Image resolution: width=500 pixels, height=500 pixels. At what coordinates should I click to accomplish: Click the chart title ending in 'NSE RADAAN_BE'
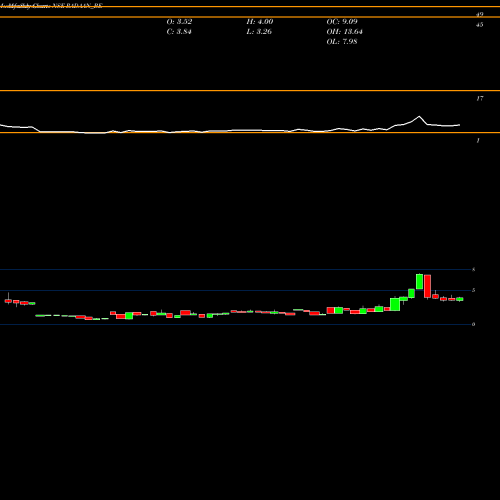pos(52,6)
